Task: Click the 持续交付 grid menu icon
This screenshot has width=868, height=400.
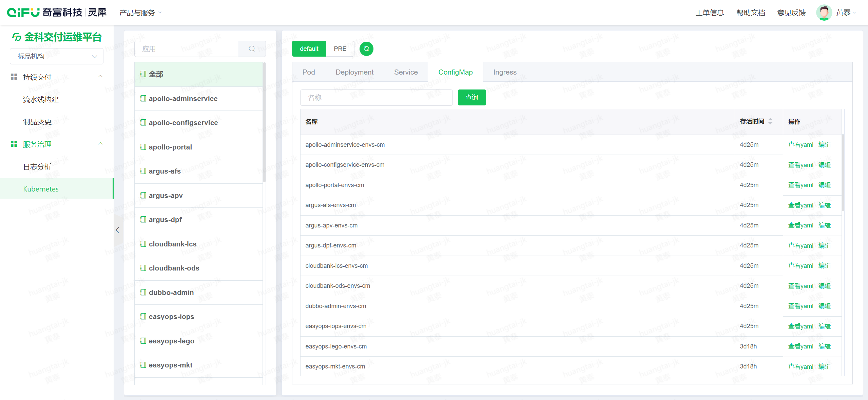Action: [x=14, y=77]
